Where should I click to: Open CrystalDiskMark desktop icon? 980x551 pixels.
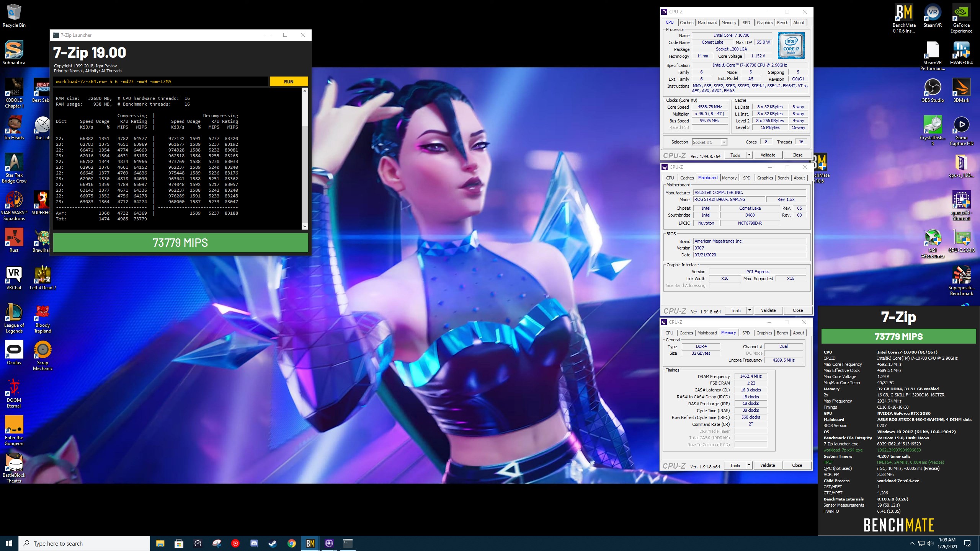point(933,131)
